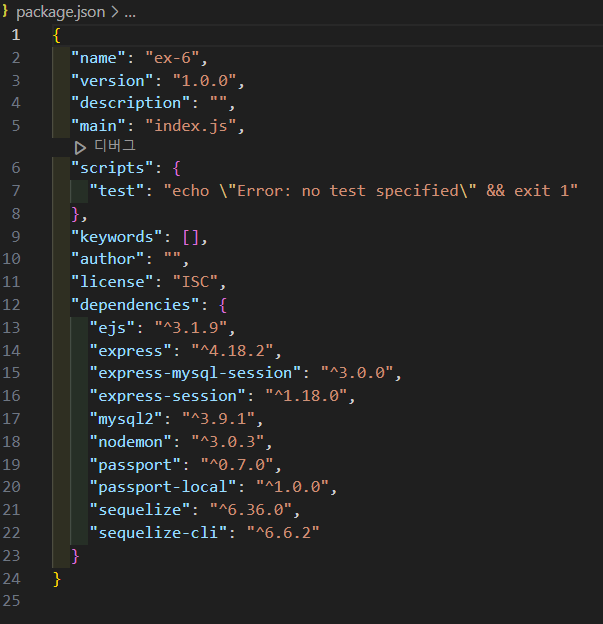Click the "1.0.0" version value on line 3

pyautogui.click(x=205, y=81)
